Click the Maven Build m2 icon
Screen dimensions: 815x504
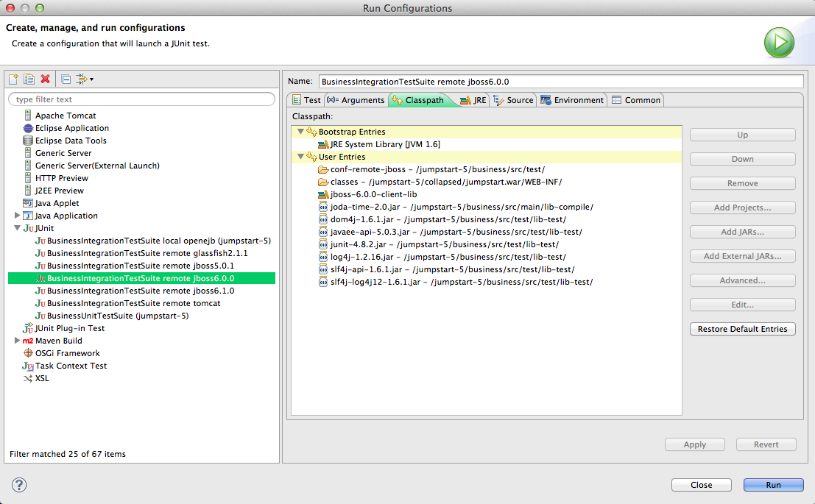point(28,341)
